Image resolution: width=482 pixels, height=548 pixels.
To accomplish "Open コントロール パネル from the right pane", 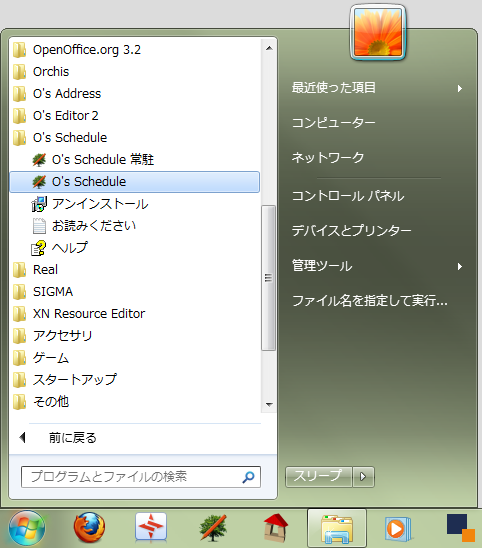I will tap(348, 196).
